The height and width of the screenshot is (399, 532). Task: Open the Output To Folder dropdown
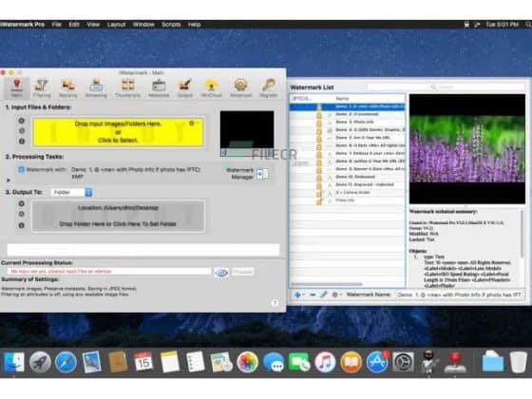[72, 192]
